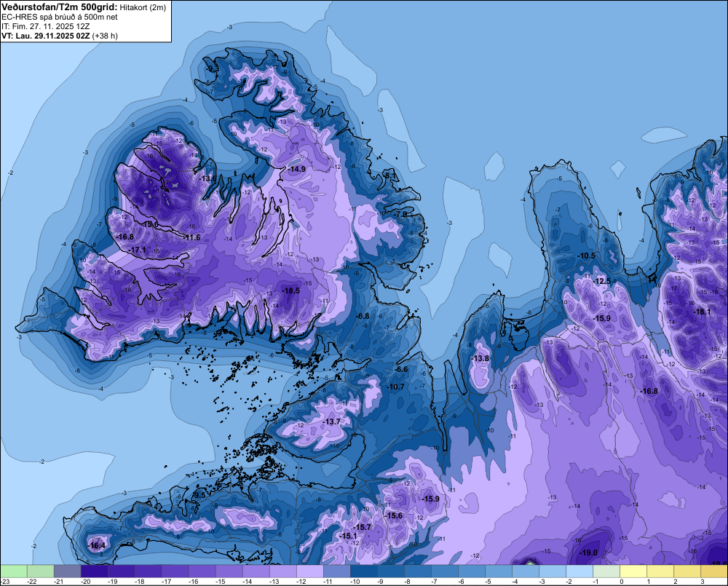Click the bold -15.7 temperature value

pos(362,527)
